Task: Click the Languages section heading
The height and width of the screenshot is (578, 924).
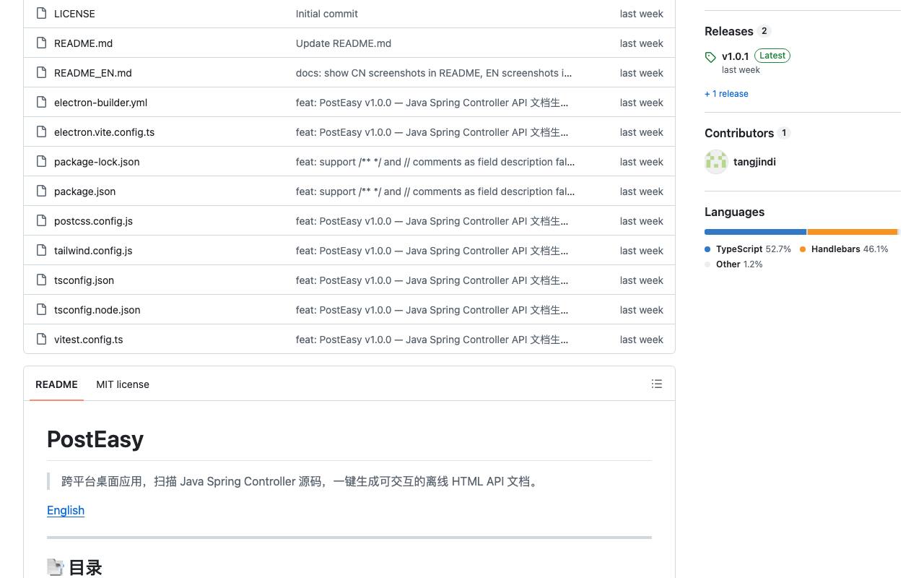Action: [735, 212]
